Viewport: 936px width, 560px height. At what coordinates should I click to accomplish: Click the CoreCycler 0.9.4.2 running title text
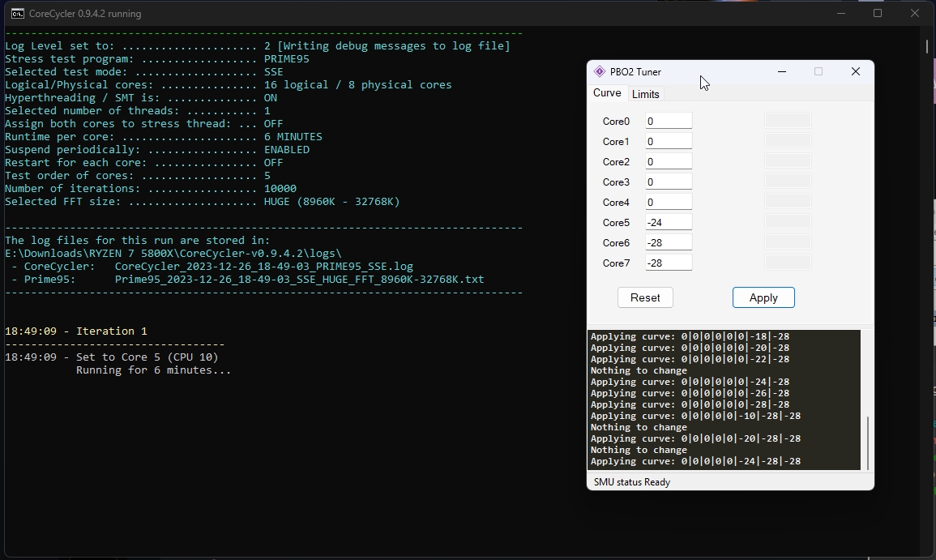(x=85, y=14)
